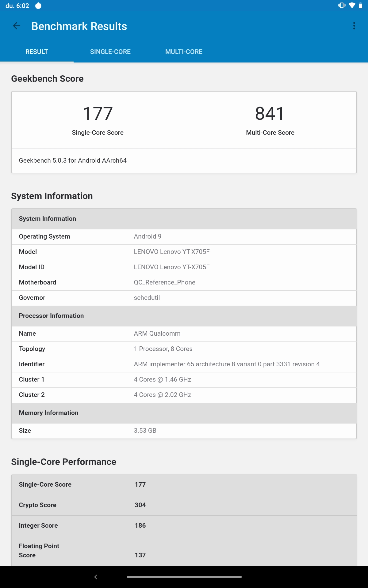
Task: Tap the Geekbench Score heading
Action: coord(47,79)
